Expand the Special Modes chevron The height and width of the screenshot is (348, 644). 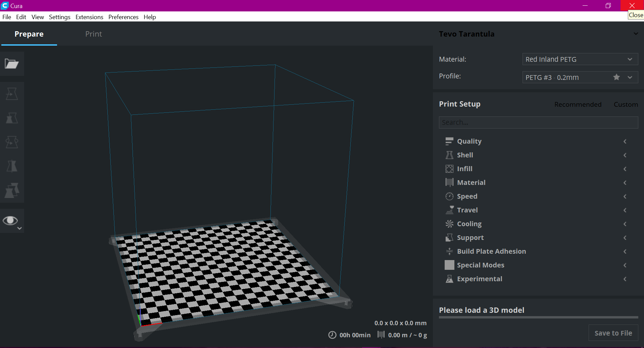(x=625, y=265)
